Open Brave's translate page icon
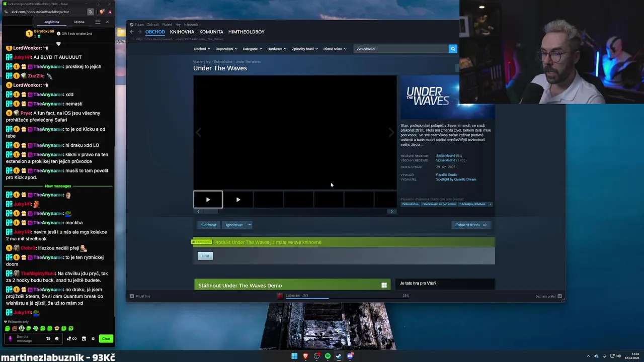The width and height of the screenshot is (644, 362). pyautogui.click(x=91, y=12)
